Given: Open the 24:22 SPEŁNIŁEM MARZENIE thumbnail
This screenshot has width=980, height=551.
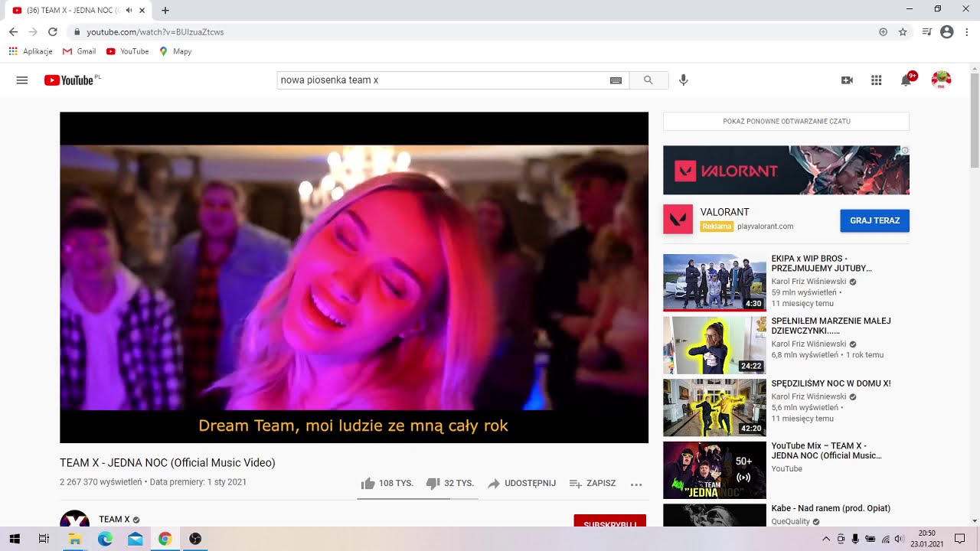Looking at the screenshot, I should tap(714, 345).
